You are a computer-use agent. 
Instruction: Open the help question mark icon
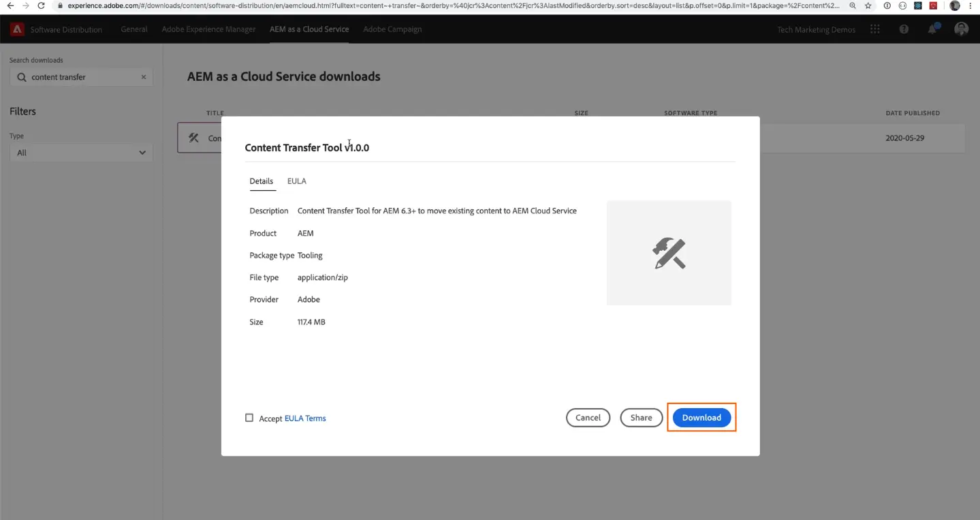(x=904, y=29)
